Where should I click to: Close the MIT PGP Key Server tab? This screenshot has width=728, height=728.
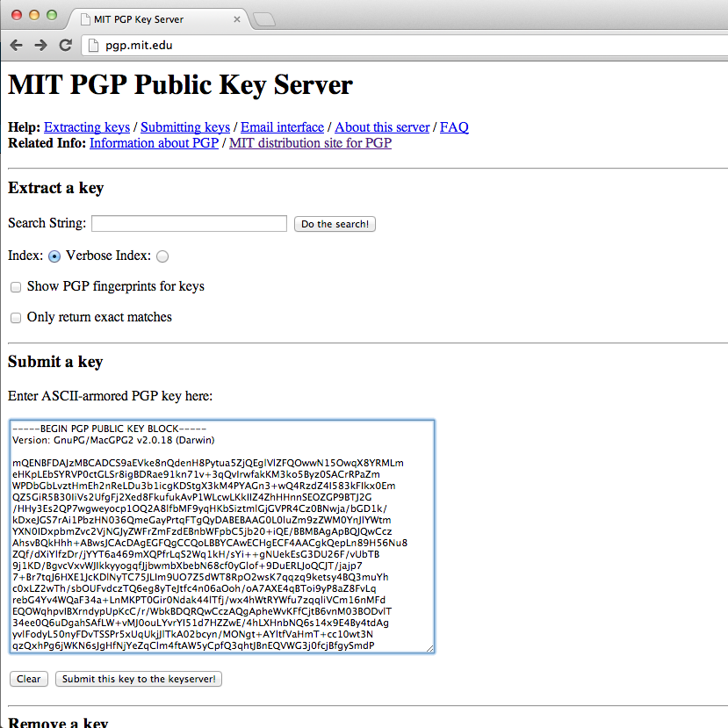tap(237, 18)
